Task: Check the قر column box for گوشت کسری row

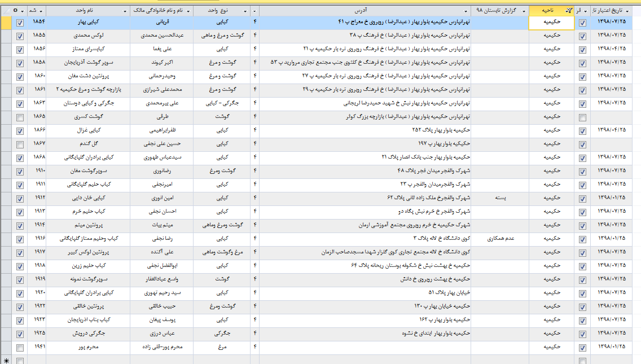Action: [x=582, y=118]
